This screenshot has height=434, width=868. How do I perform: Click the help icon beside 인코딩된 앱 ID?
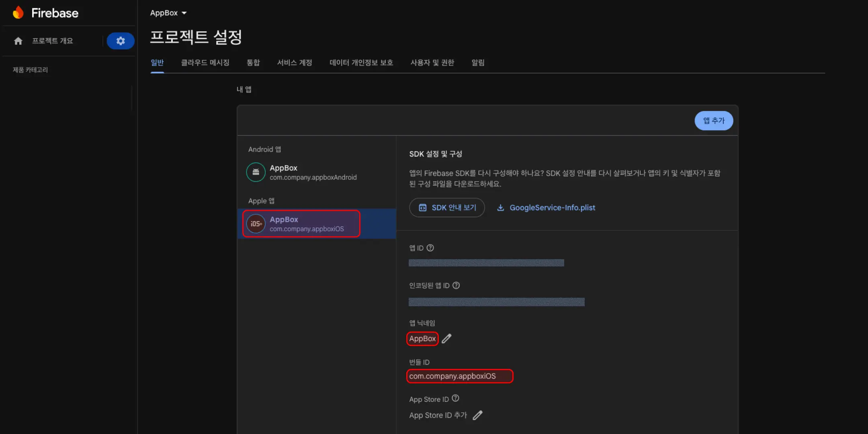click(456, 285)
